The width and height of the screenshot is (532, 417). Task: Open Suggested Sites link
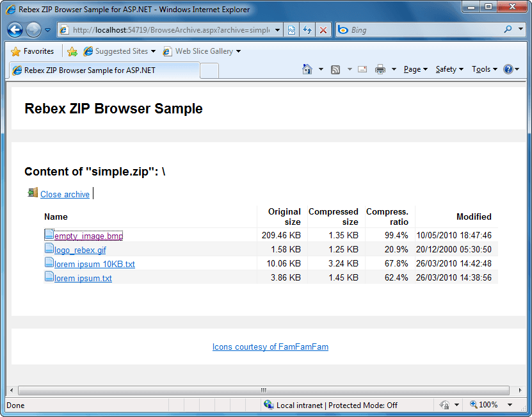coord(120,51)
